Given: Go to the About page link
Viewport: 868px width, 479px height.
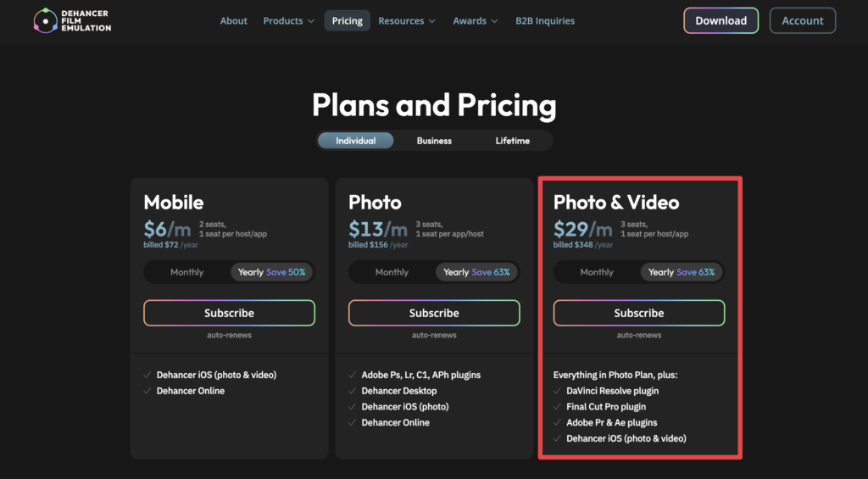Looking at the screenshot, I should [x=234, y=20].
